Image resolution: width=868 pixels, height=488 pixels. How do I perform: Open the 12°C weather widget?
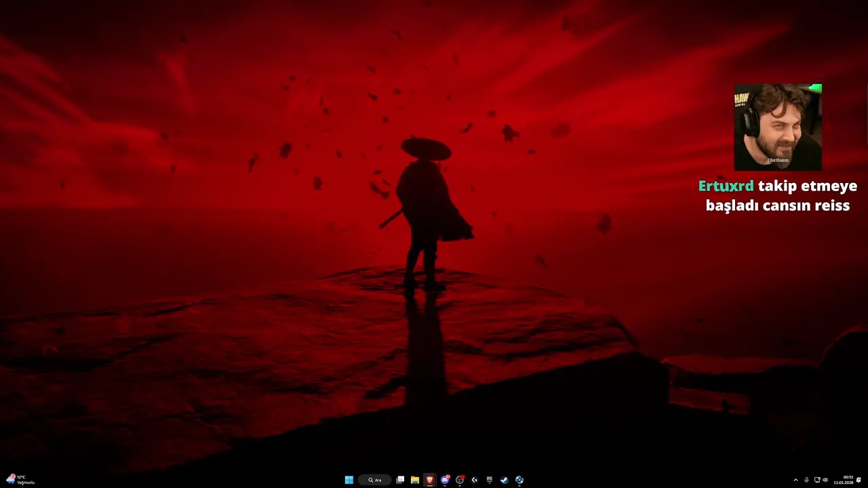click(20, 480)
